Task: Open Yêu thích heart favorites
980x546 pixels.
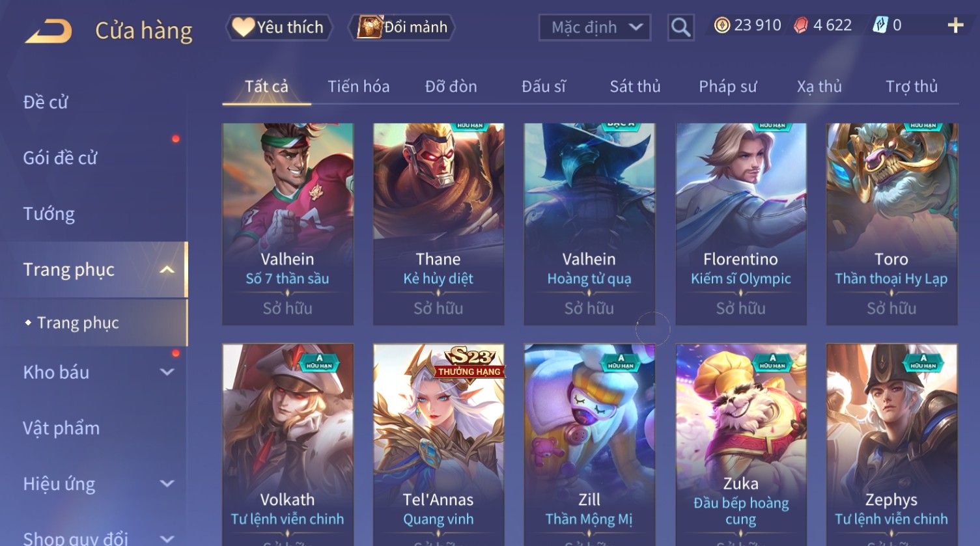Action: point(279,27)
